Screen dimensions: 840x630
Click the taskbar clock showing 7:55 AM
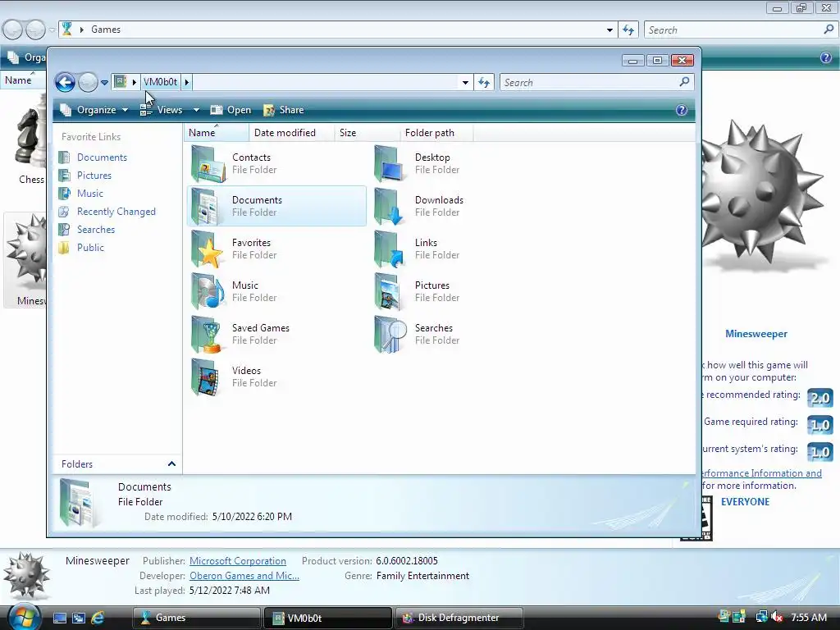point(809,618)
